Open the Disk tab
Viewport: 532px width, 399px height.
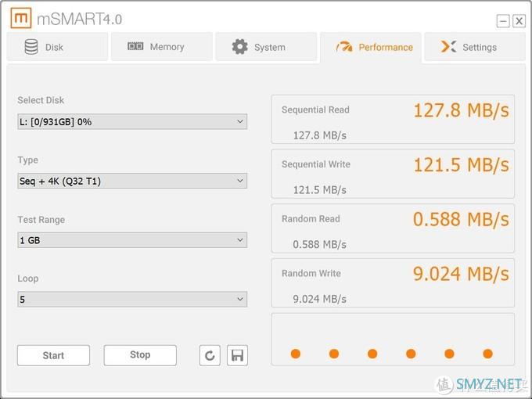pos(57,47)
